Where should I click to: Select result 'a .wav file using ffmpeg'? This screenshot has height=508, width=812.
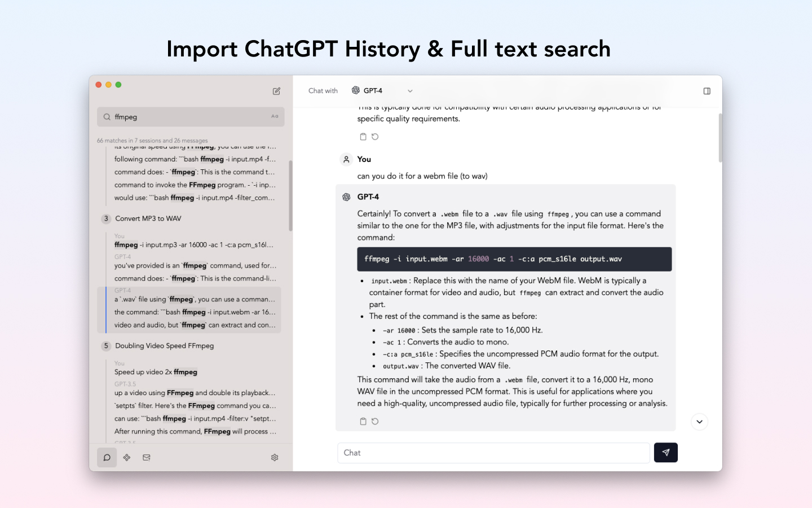tap(195, 299)
